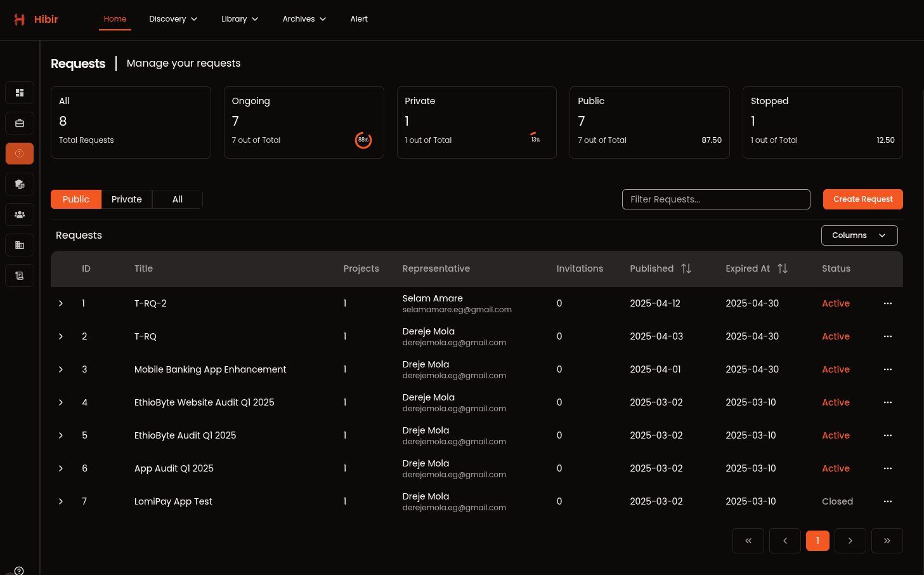Open the documents scroll icon in the sidebar

[x=20, y=275]
